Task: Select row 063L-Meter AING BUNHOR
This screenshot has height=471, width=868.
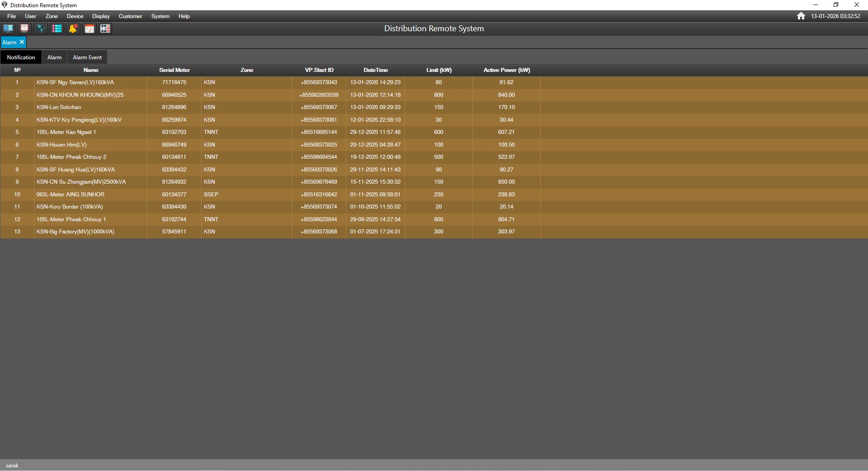Action: coord(71,195)
